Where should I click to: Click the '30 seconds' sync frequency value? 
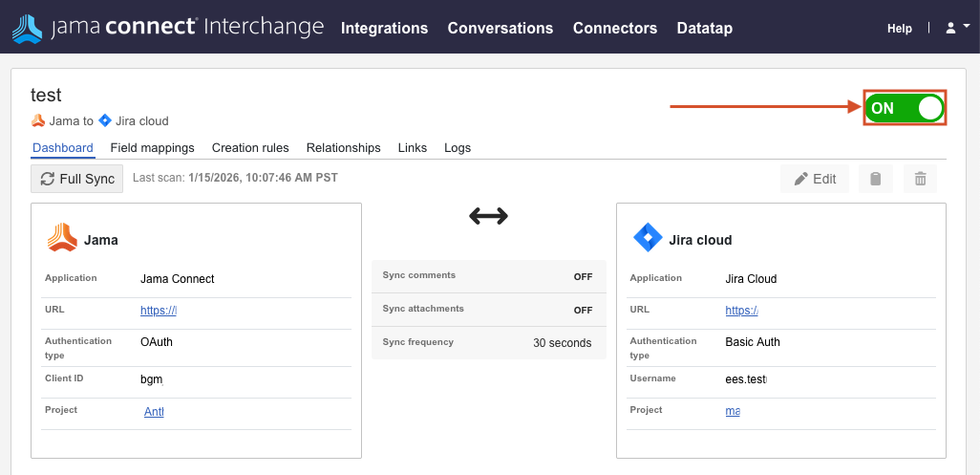562,343
